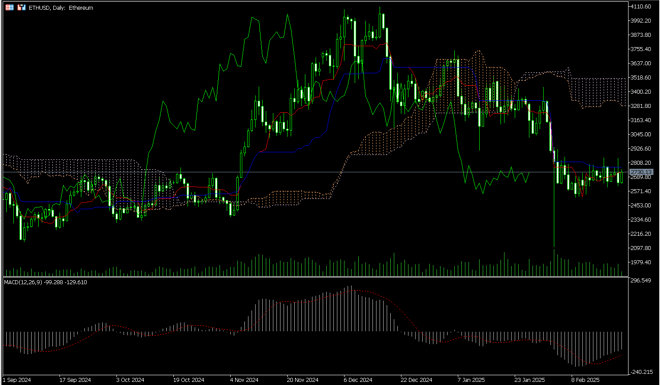Click the highlighted current price tag on price scale
Screen dimensions: 660x385
pos(641,172)
